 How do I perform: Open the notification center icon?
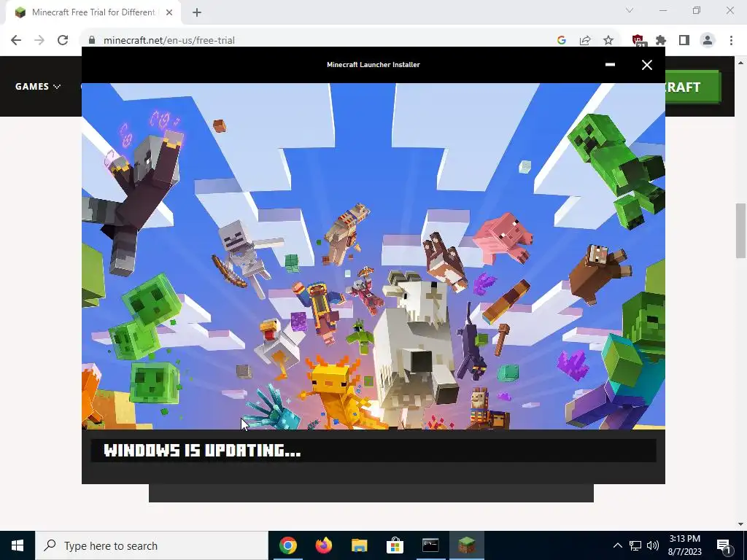(724, 545)
